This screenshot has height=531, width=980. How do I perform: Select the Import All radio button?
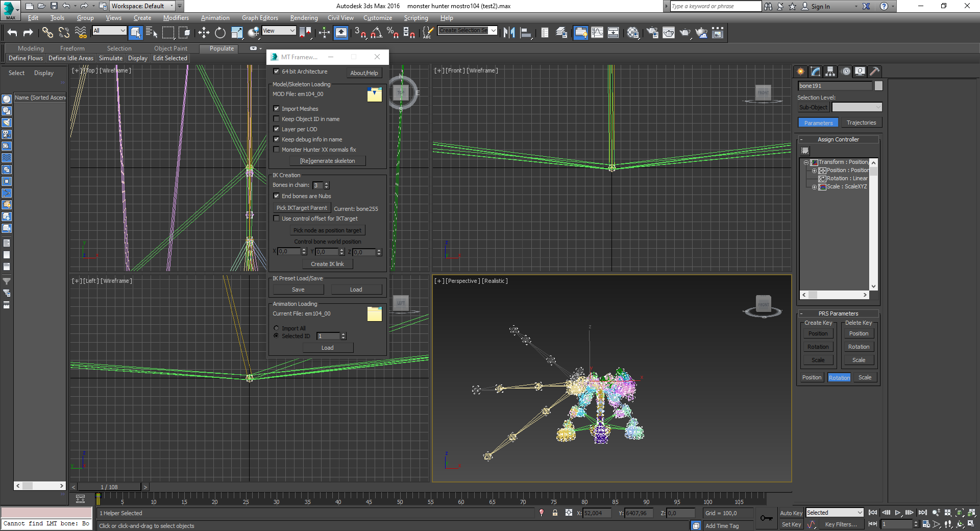(276, 328)
